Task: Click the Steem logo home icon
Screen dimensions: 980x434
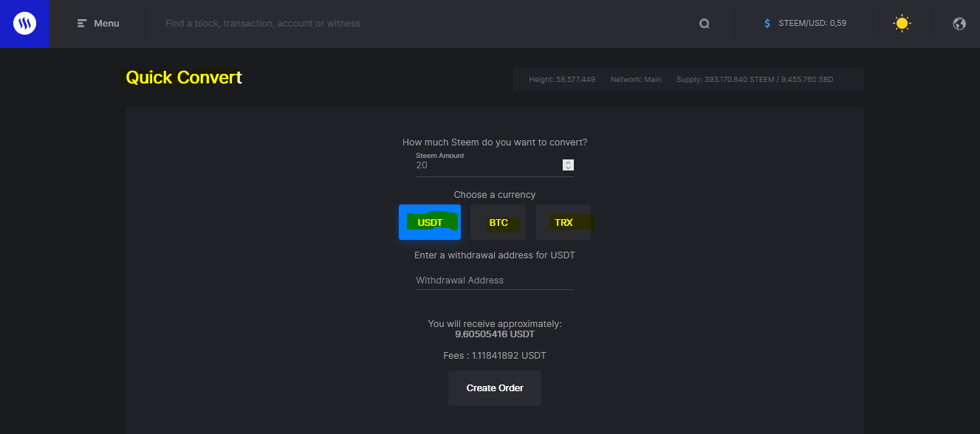Action: click(x=24, y=24)
